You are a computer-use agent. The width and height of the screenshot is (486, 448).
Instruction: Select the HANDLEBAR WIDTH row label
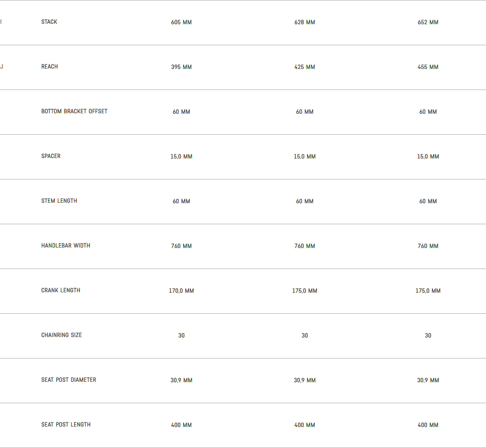[x=66, y=246]
